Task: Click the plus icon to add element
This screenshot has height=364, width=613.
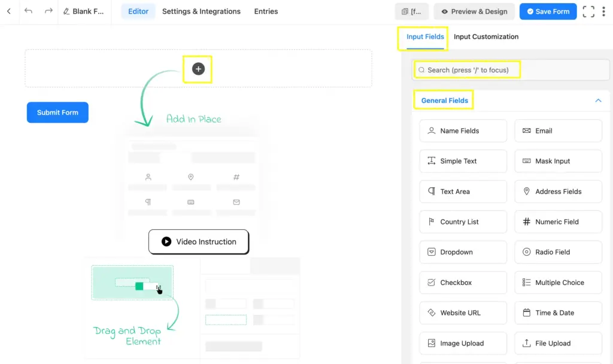Action: click(x=198, y=69)
